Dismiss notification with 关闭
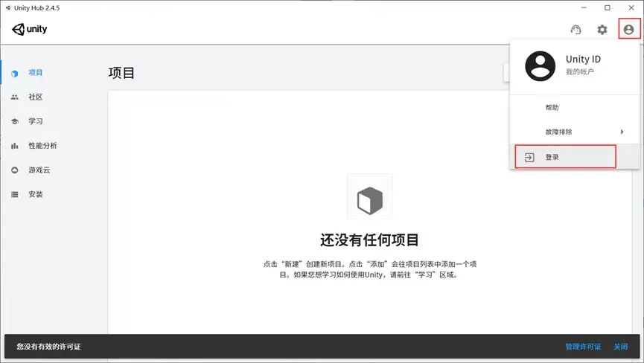This screenshot has height=363, width=644. coord(620,347)
